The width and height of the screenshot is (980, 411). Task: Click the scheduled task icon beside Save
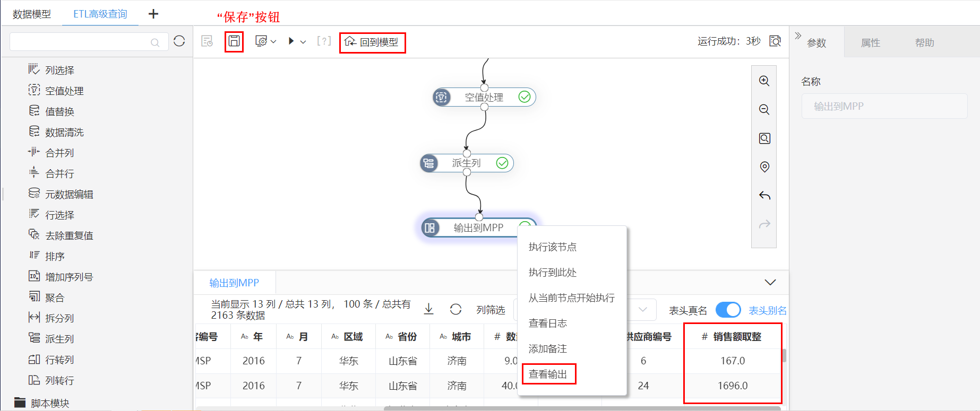207,41
